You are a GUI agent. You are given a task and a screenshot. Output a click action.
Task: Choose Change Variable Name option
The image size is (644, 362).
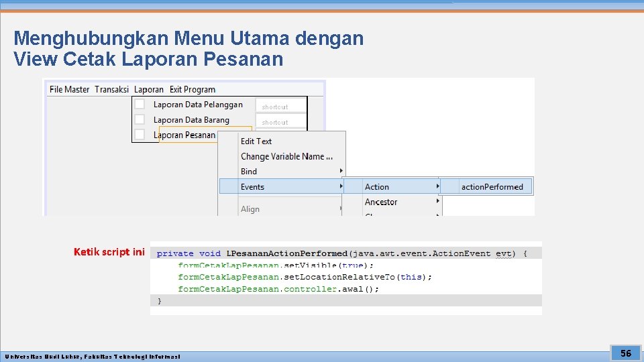[286, 156]
